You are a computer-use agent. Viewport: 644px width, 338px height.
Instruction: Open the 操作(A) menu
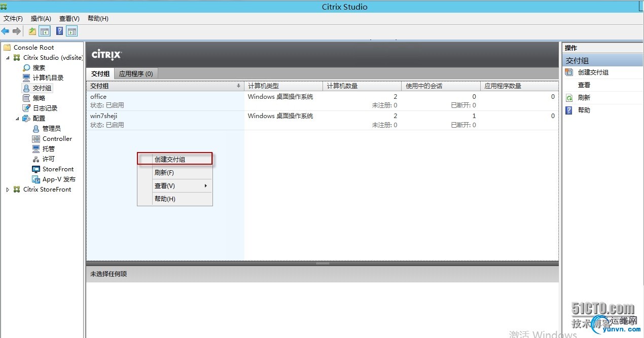(41, 19)
